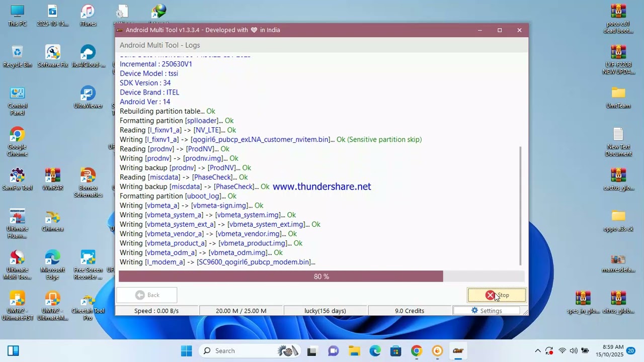The width and height of the screenshot is (644, 362).
Task: Select Cheetah Tool Pro desktop icon
Action: pos(88,306)
